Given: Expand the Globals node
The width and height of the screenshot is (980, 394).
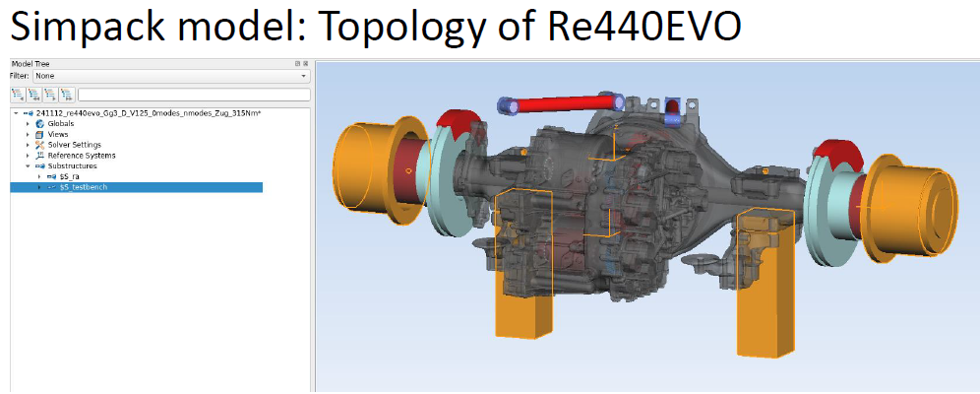Looking at the screenshot, I should click(28, 124).
